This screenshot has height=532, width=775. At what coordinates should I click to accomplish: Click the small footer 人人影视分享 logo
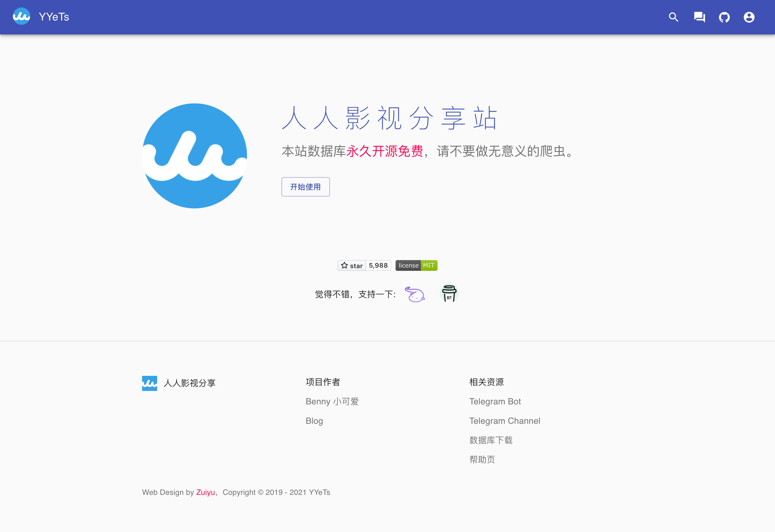pyautogui.click(x=149, y=383)
